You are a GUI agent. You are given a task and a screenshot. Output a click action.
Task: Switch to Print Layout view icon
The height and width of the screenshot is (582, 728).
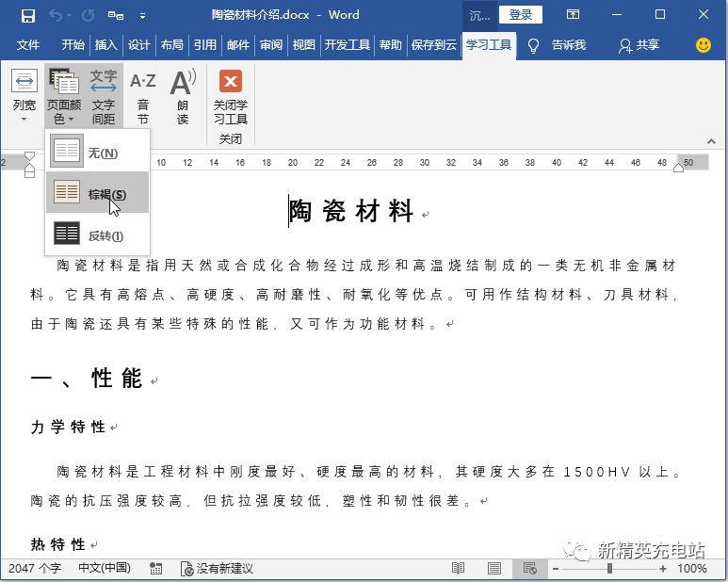[494, 569]
